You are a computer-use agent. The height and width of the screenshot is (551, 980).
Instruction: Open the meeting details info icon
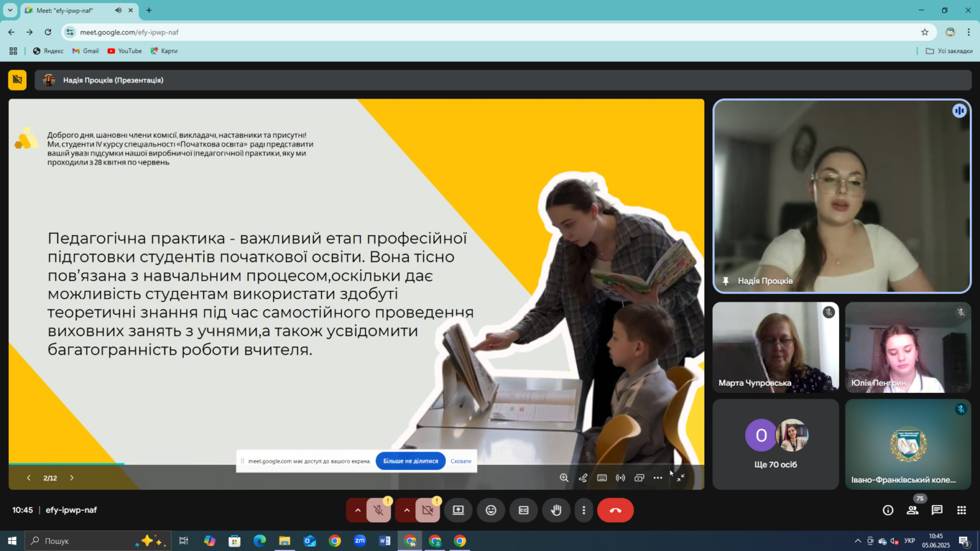point(887,510)
